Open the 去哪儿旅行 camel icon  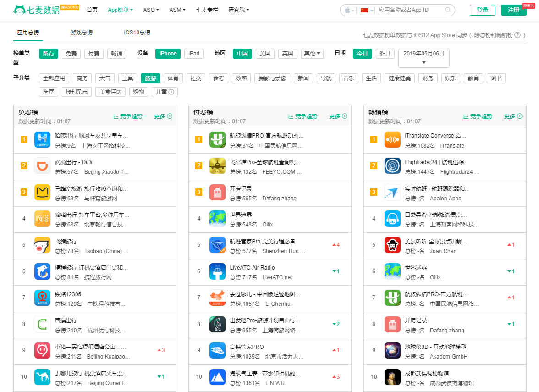[x=42, y=377]
